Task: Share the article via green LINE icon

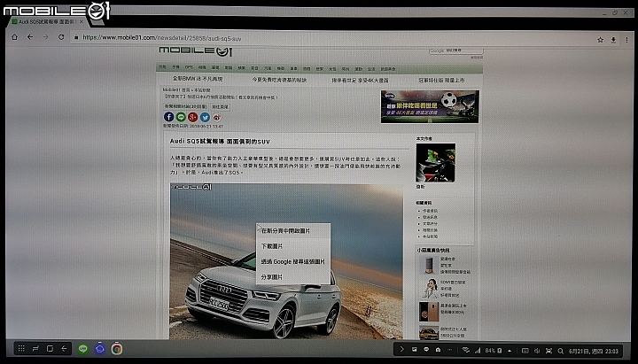Action: 181,117
